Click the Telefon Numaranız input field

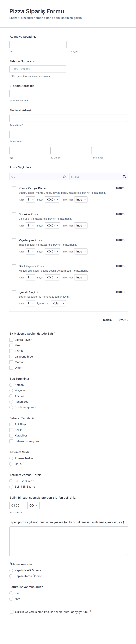tap(38, 69)
